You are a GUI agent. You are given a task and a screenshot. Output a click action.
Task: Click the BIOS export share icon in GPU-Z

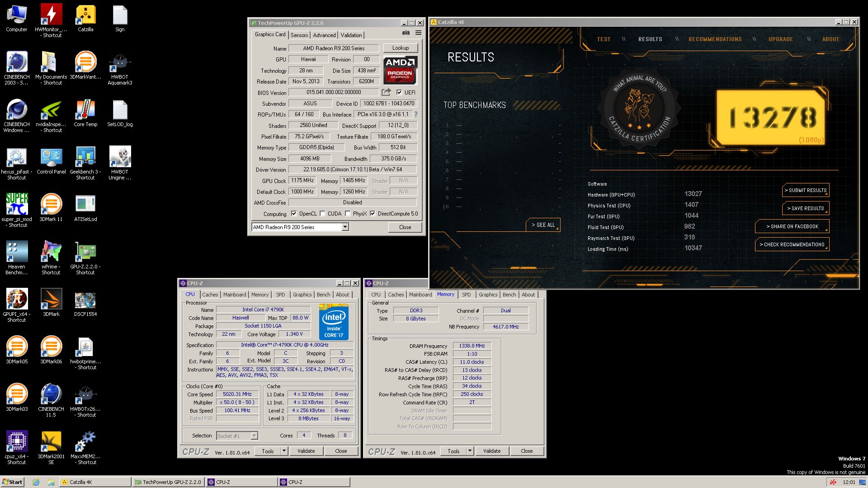click(386, 92)
